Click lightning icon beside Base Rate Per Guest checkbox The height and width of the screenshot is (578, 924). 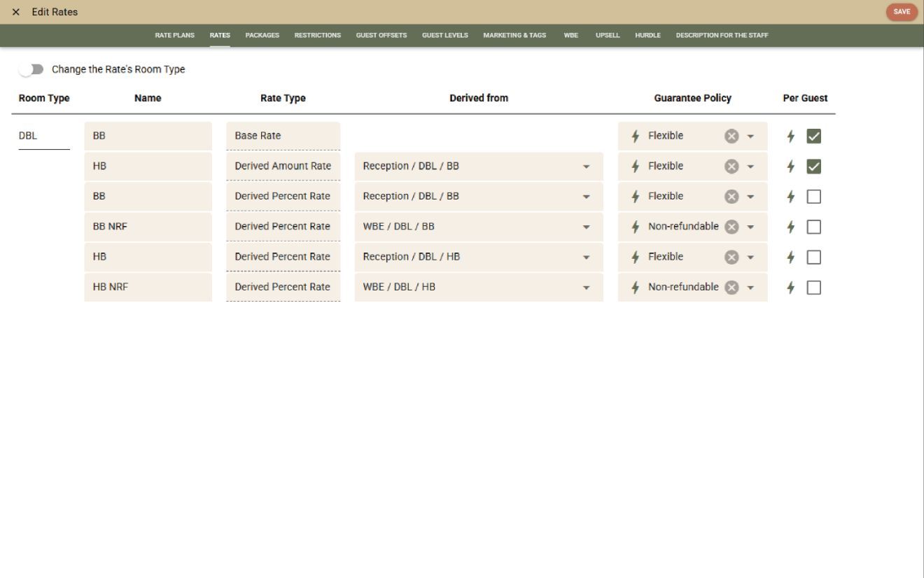[791, 136]
